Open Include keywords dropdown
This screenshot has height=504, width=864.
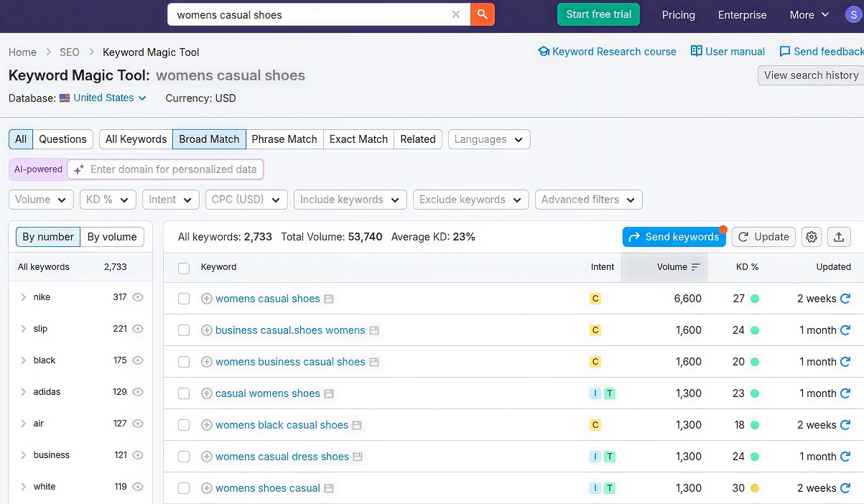click(350, 200)
